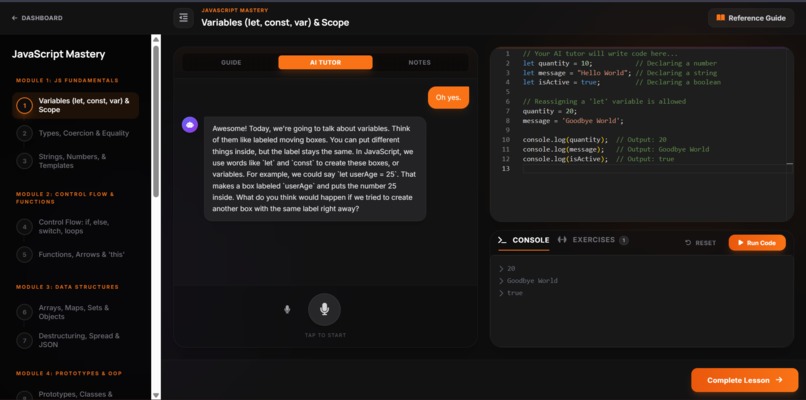The height and width of the screenshot is (400, 806).
Task: Click code line 'let quantity = 10;'
Action: [557, 63]
